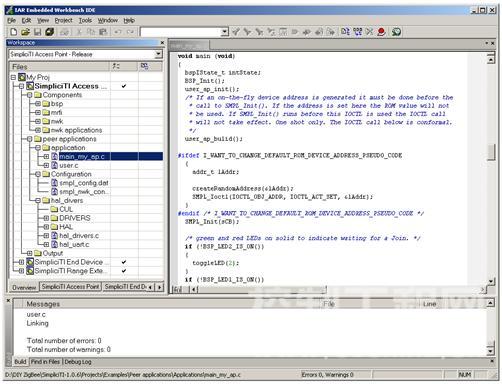Image resolution: width=502 pixels, height=384 pixels.
Task: Click the Go To line icon
Action: tap(283, 32)
